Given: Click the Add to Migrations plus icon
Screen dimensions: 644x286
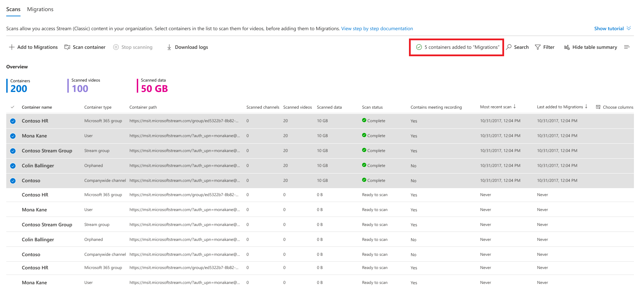Looking at the screenshot, I should (x=12, y=47).
